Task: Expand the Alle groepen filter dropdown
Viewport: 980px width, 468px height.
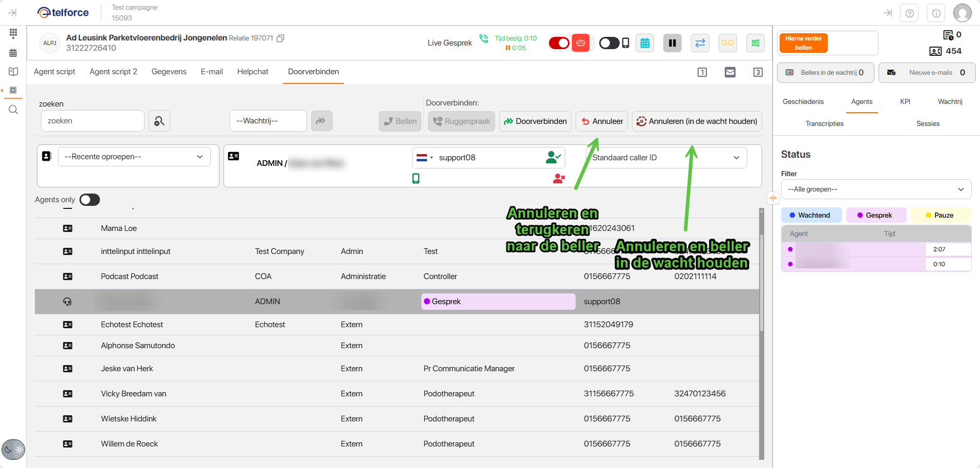Action: (x=875, y=189)
